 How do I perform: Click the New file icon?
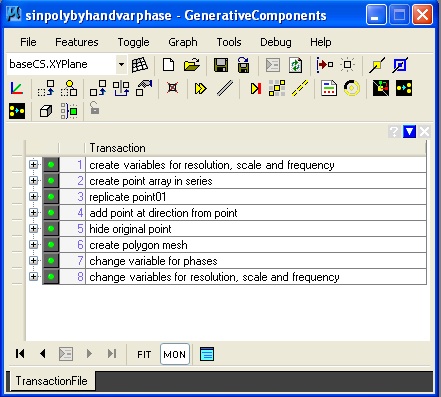(x=168, y=64)
